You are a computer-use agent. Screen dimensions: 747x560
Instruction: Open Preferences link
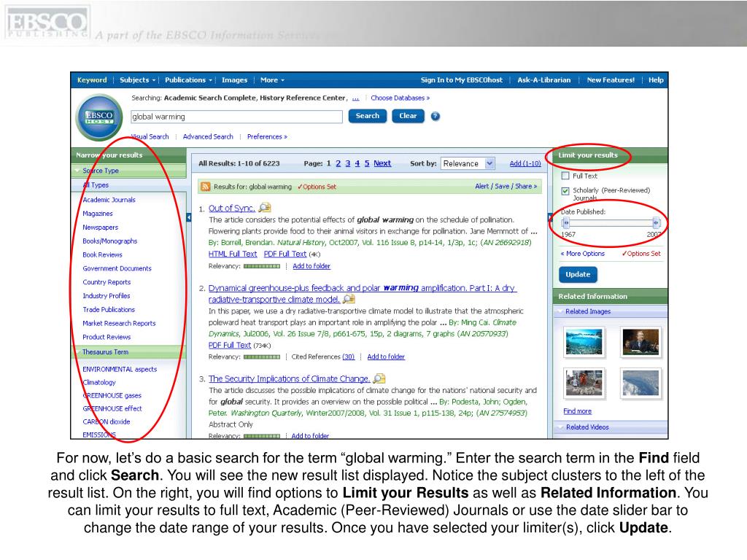click(x=267, y=136)
